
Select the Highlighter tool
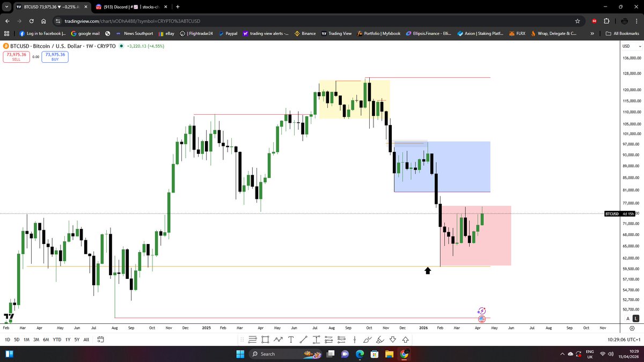(x=380, y=339)
